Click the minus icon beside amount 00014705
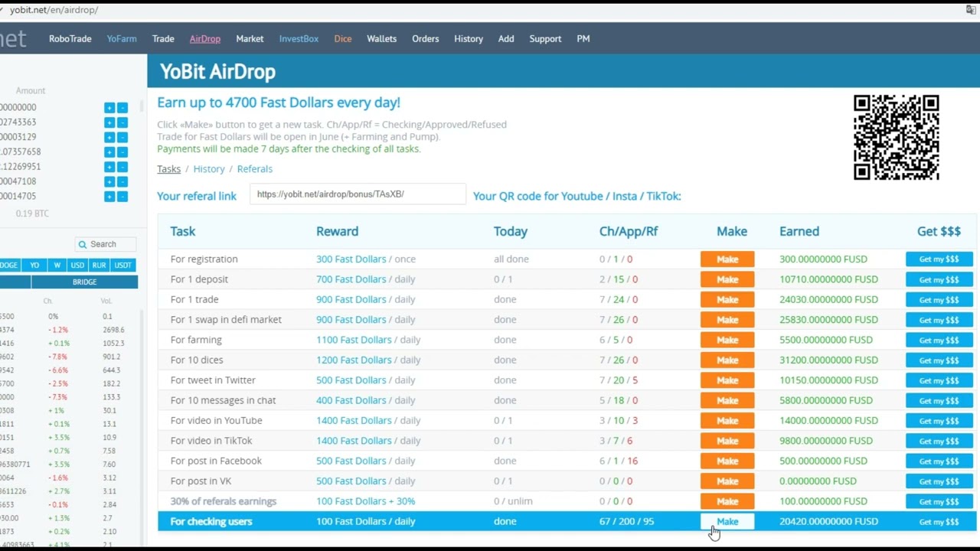Viewport: 980px width, 551px height. pos(122,197)
